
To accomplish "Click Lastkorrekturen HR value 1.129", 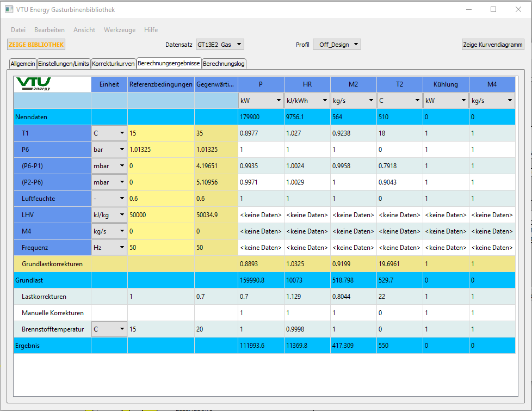I will click(x=307, y=297).
